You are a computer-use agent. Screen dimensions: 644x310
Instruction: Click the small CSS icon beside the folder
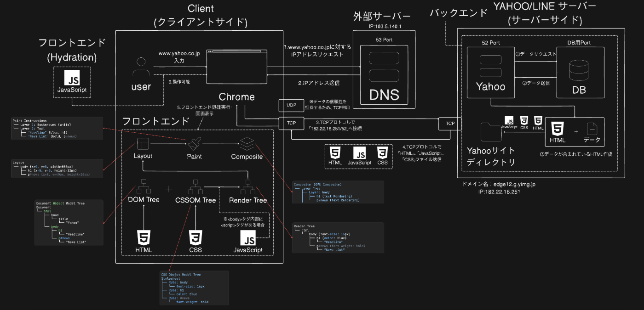pyautogui.click(x=523, y=120)
